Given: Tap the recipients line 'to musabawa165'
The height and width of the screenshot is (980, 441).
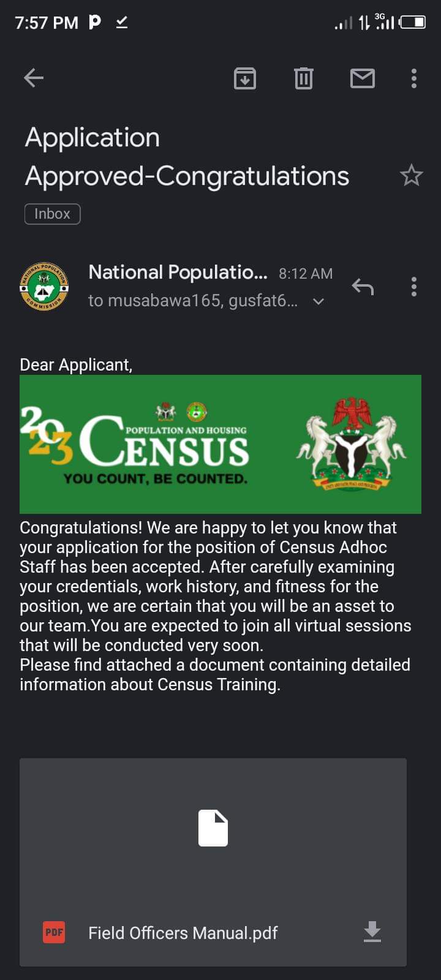Looking at the screenshot, I should tap(193, 301).
